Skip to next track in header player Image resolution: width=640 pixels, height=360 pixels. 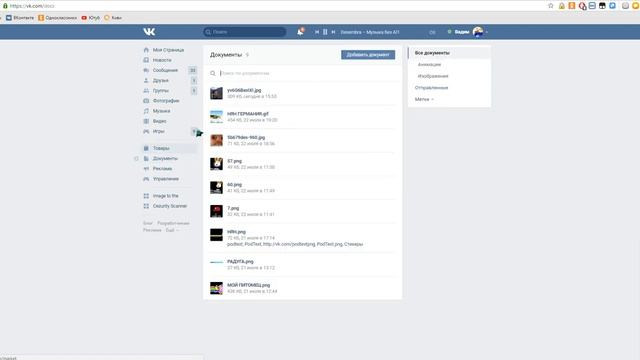pos(333,32)
